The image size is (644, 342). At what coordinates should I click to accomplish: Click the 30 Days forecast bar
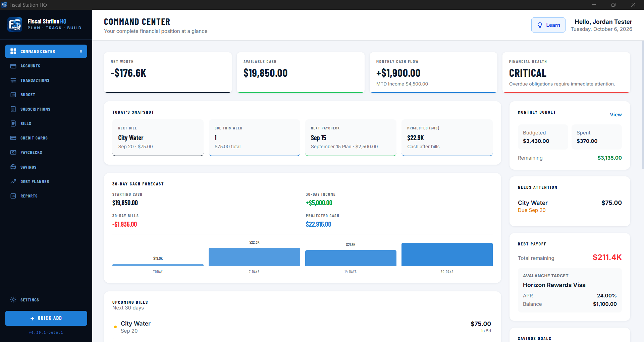click(447, 254)
